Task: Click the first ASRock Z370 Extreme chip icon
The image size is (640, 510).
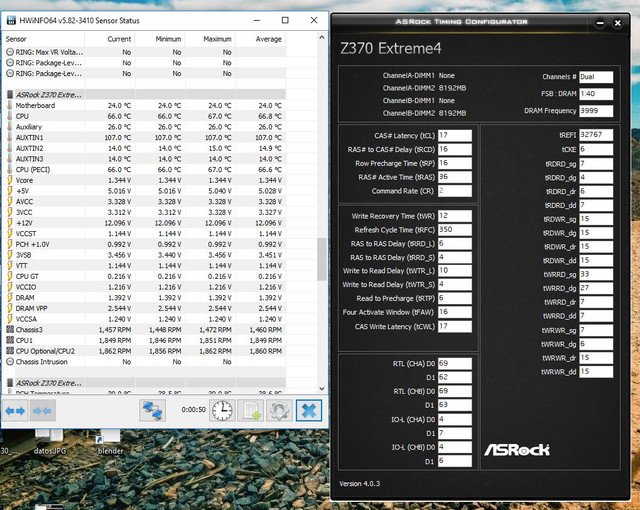Action: (10, 95)
